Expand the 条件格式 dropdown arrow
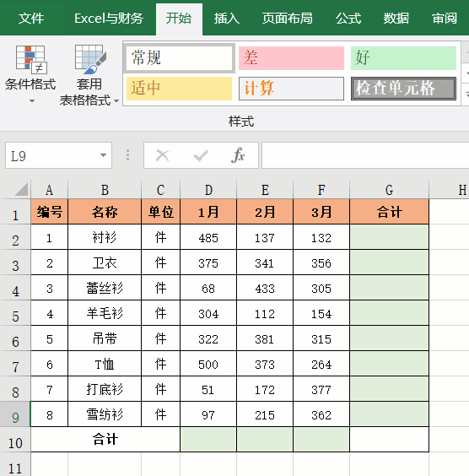 pyautogui.click(x=32, y=100)
